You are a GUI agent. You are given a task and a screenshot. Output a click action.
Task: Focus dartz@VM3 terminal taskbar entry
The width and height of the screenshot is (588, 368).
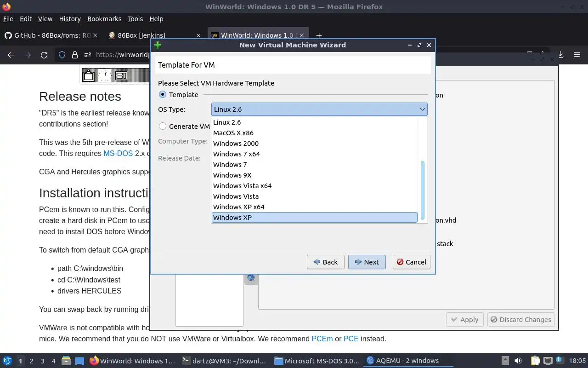click(225, 361)
